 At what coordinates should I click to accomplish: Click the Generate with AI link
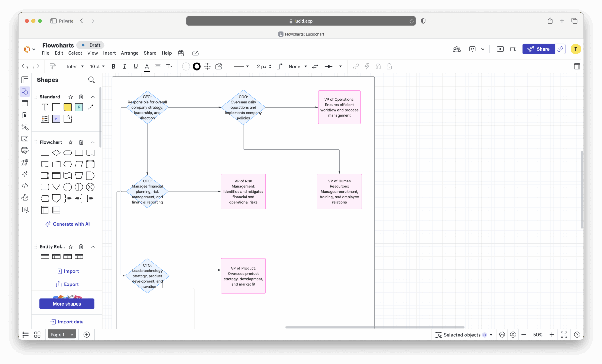coord(67,224)
